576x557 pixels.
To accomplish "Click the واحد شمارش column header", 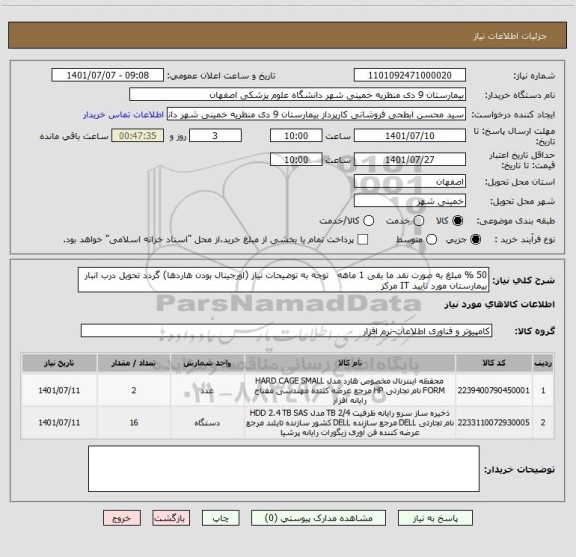I will pyautogui.click(x=207, y=363).
